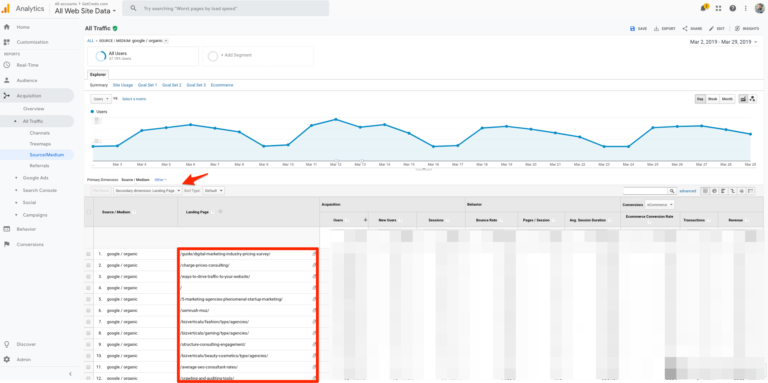Click the Admin gear icon

6,359
